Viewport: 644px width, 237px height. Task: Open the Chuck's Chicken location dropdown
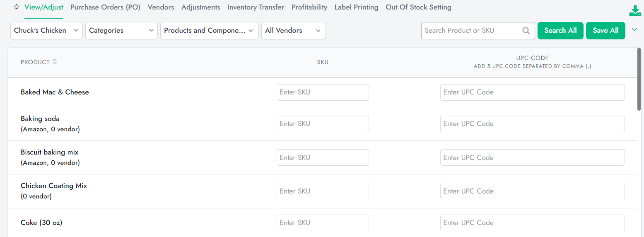46,31
